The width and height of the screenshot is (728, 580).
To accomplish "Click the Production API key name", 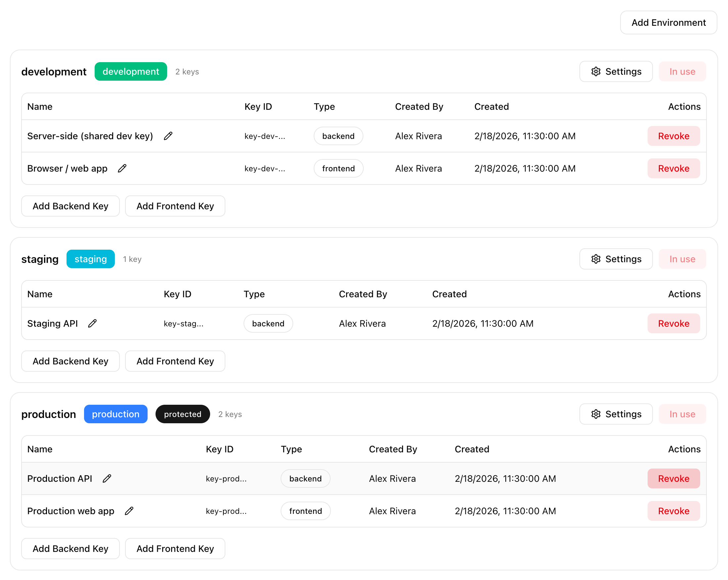I will (x=60, y=478).
